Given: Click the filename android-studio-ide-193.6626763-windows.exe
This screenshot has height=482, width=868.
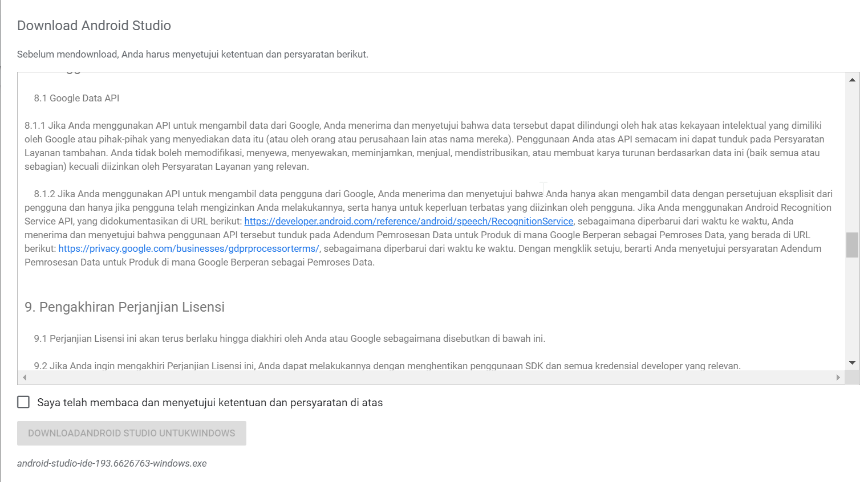Looking at the screenshot, I should pos(112,463).
